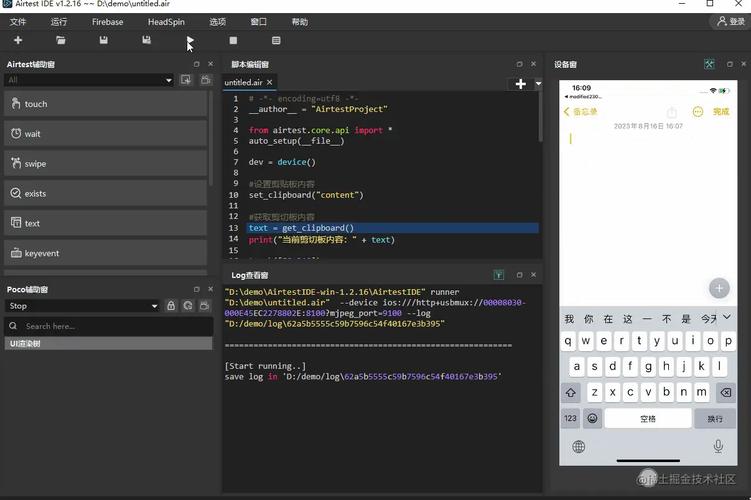The image size is (751, 500).
Task: Select the swipe helper action
Action: click(x=106, y=163)
